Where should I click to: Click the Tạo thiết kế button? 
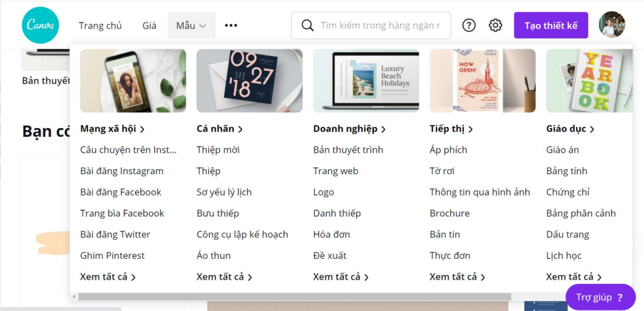pos(551,25)
